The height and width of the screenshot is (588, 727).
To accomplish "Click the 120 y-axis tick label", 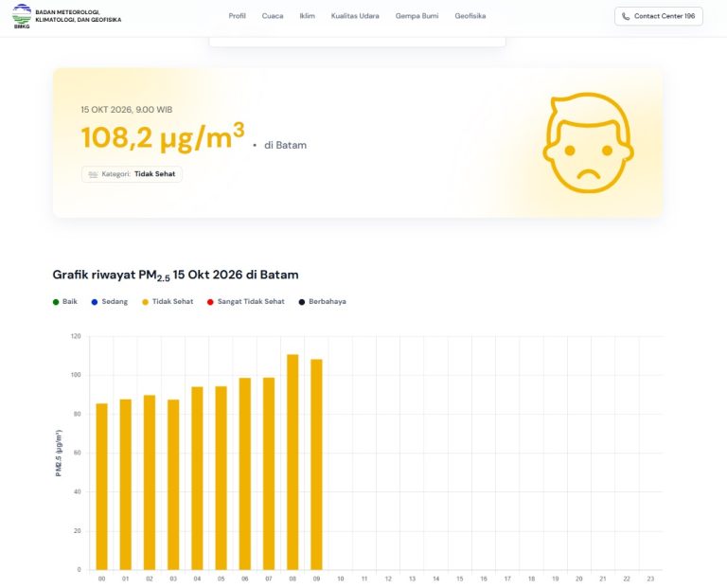I will pyautogui.click(x=76, y=336).
